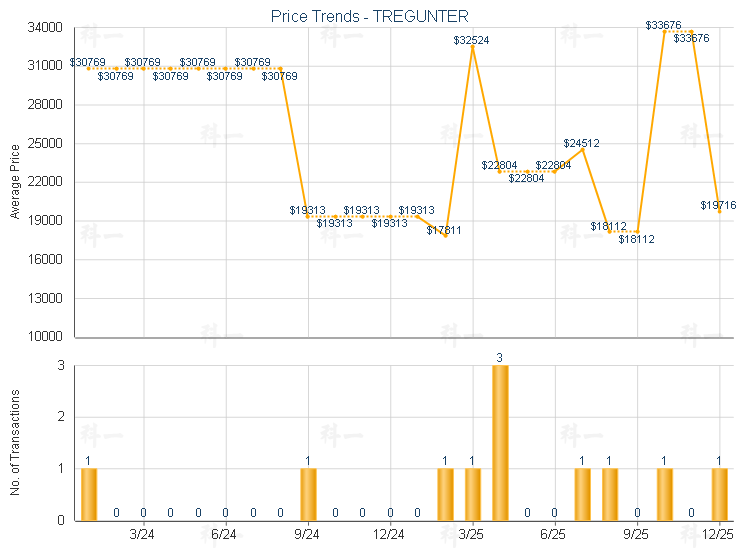Select the $17811 data point on the line
This screenshot has height=550, width=740.
point(445,236)
